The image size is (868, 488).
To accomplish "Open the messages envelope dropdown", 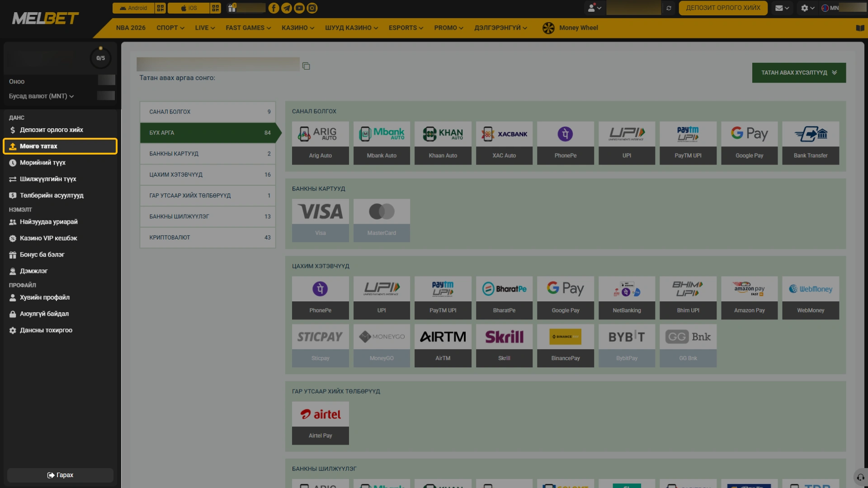I will tap(782, 8).
